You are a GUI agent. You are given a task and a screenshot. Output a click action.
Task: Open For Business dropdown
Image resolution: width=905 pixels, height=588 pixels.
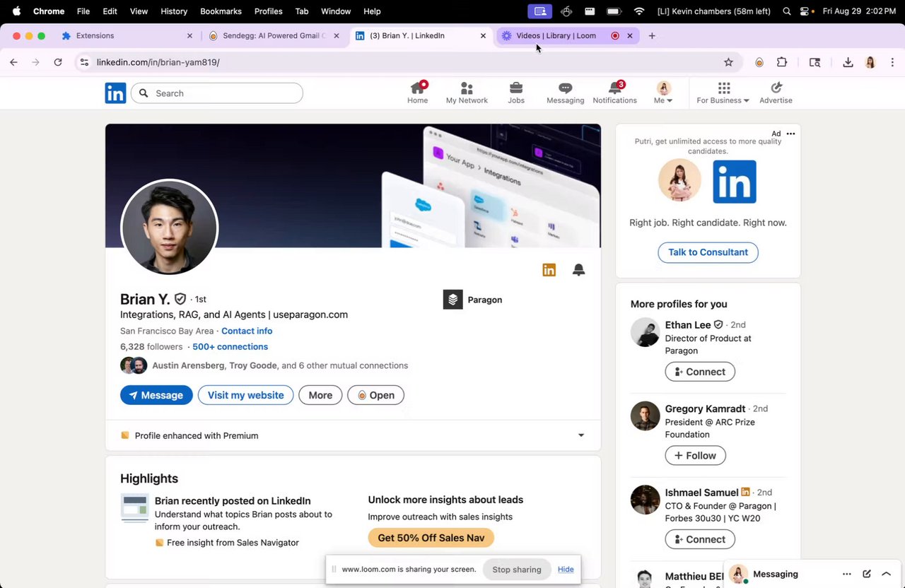pyautogui.click(x=723, y=93)
